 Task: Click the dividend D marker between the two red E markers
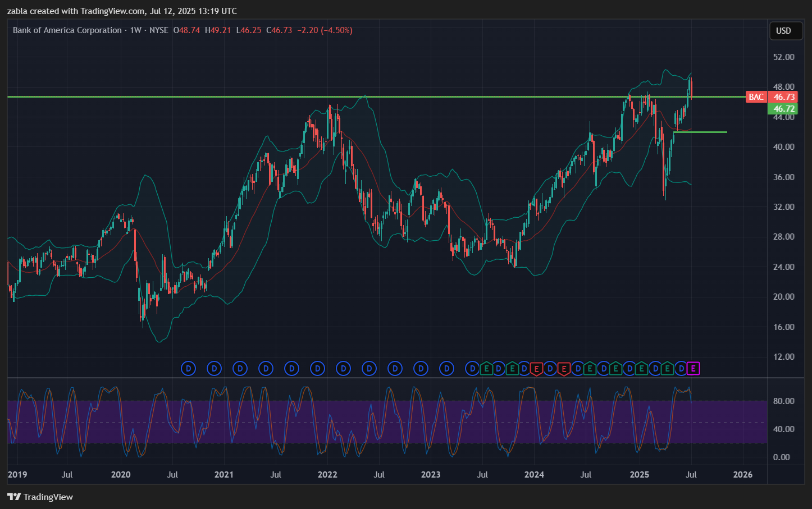[x=550, y=369]
